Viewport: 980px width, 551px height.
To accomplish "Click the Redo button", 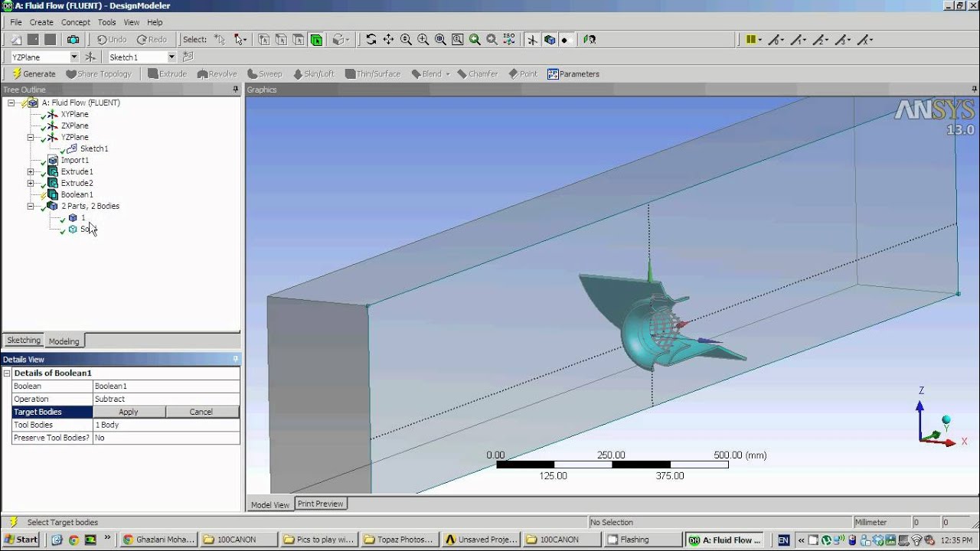I will pos(152,40).
